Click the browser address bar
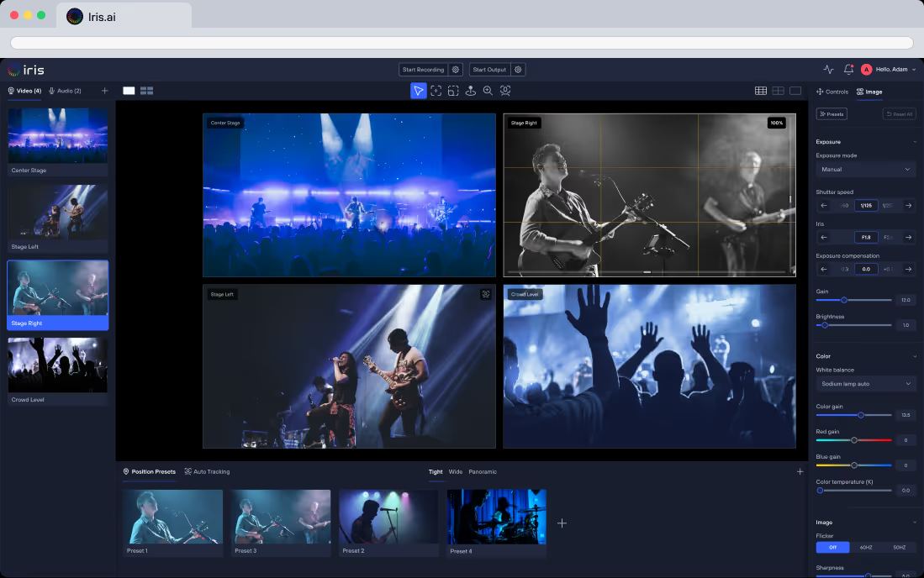This screenshot has height=578, width=924. coord(462,42)
